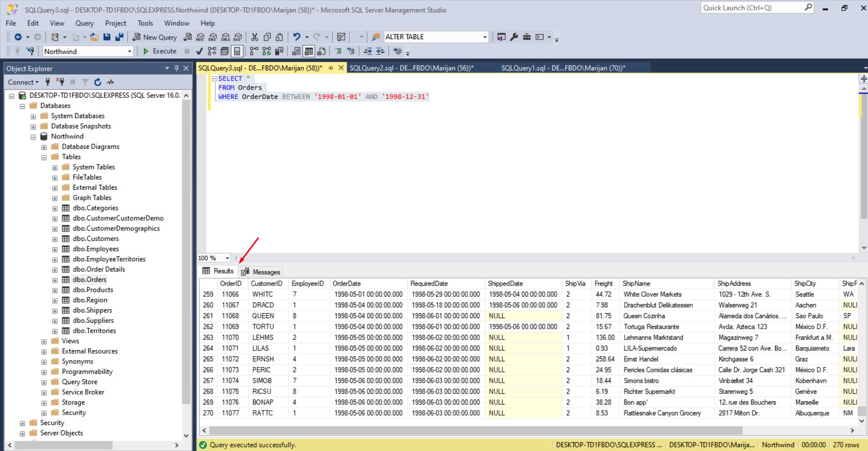Screen dimensions: 868x451
Task: Click the Save All icon
Action: point(119,37)
